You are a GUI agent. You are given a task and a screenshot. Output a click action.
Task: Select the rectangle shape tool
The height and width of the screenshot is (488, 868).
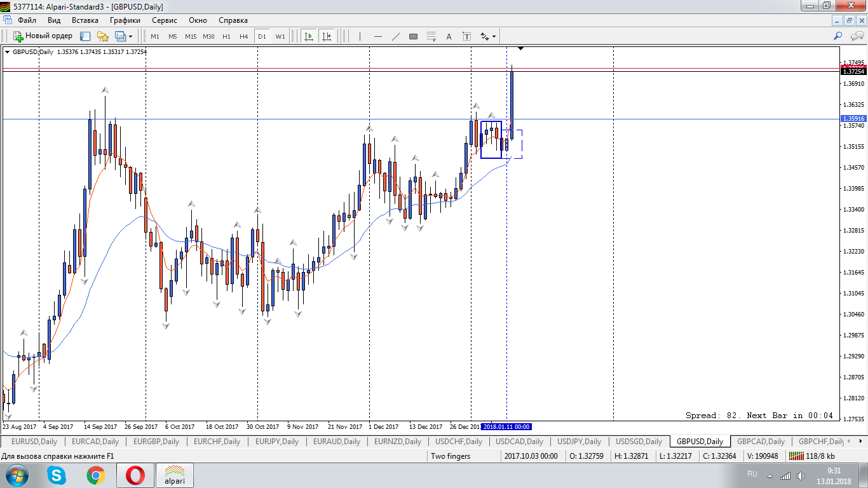[413, 36]
